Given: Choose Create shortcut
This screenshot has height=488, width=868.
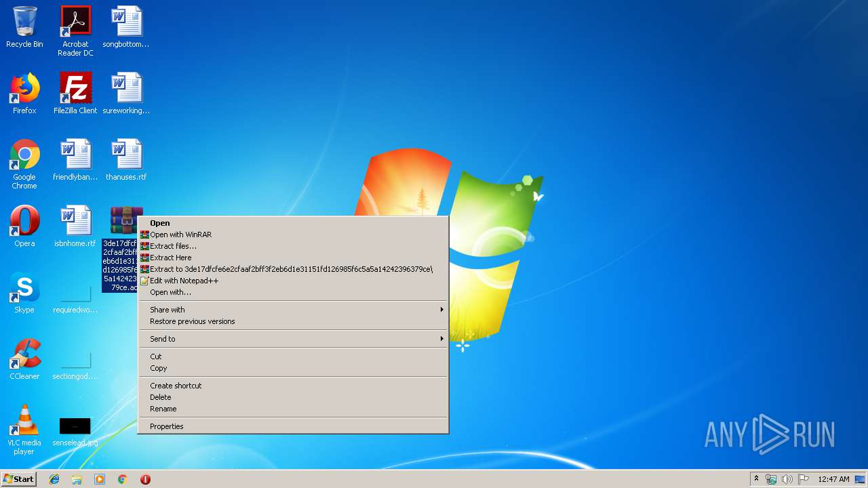Looking at the screenshot, I should [x=292, y=386].
